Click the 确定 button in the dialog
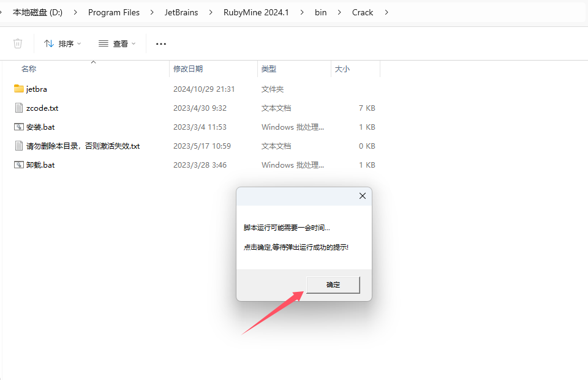The height and width of the screenshot is (380, 588). click(333, 285)
